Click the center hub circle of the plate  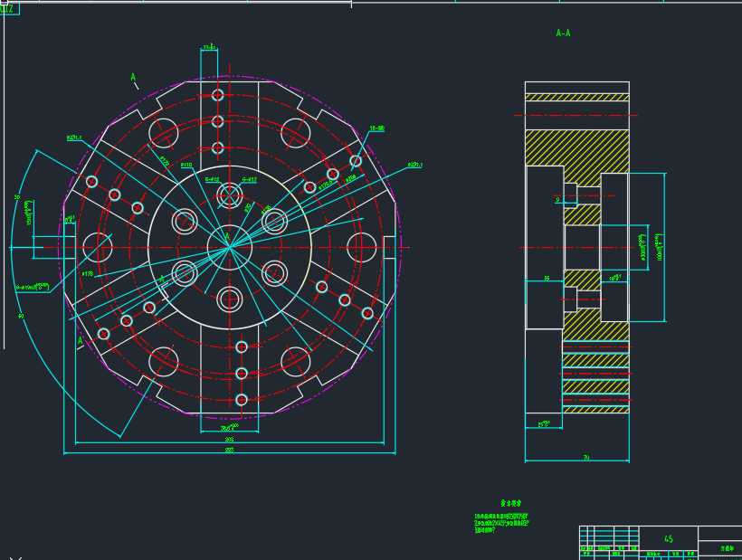pyautogui.click(x=230, y=247)
